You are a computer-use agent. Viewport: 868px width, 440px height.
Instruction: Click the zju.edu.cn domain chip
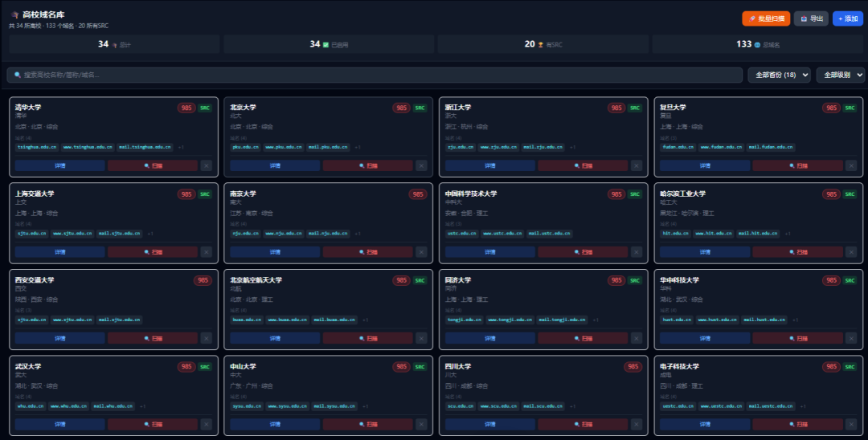click(x=461, y=147)
